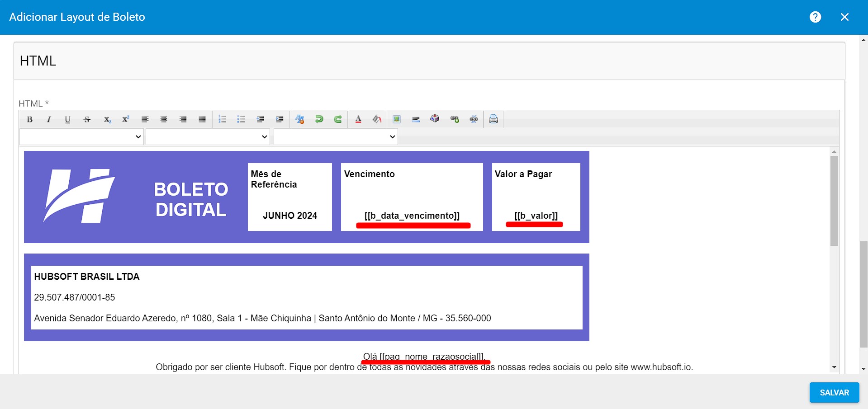Insert bulleted list
Screen dimensions: 868x409
pyautogui.click(x=241, y=119)
